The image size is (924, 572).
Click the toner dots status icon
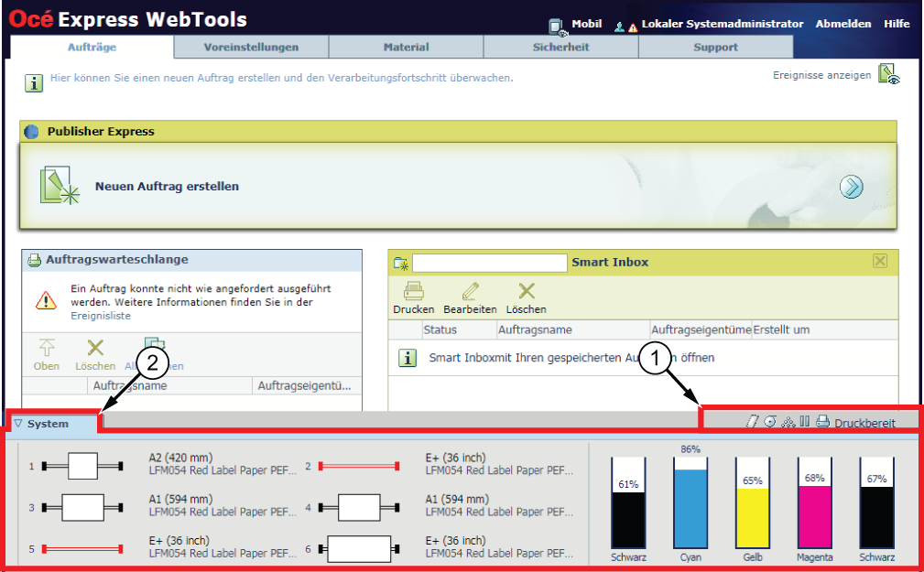[788, 422]
